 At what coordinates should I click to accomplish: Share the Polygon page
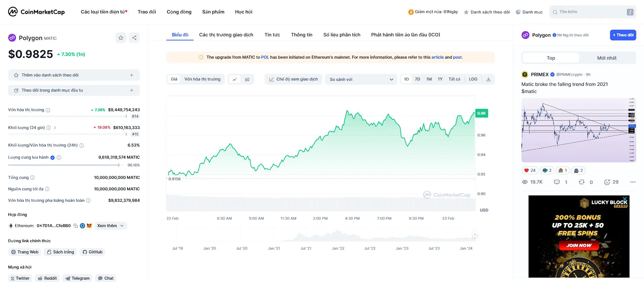[134, 38]
